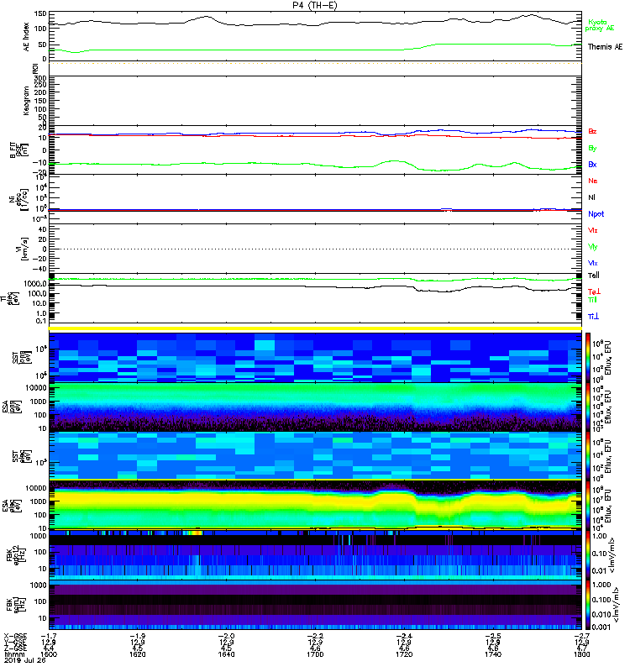The image size is (630, 672).
Task: Click the hhmm row label
Action: (x=13, y=654)
